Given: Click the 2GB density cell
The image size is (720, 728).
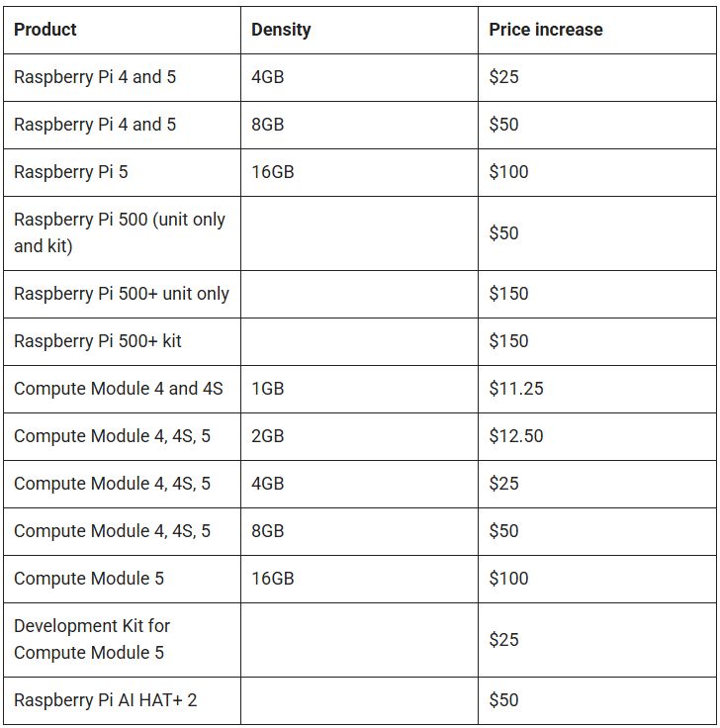Looking at the screenshot, I should (x=268, y=436).
